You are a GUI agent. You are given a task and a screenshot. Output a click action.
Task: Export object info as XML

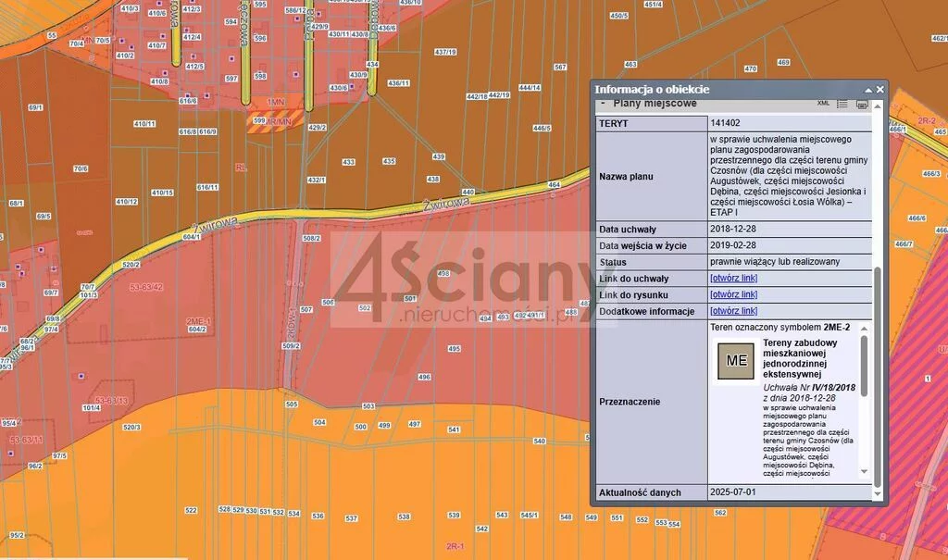point(823,104)
